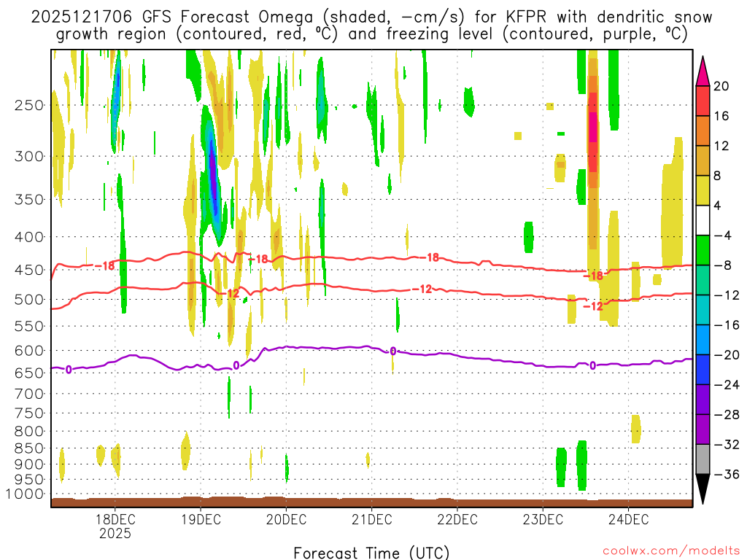Select the orange 12 to 16 colorbar swatch

pos(703,131)
